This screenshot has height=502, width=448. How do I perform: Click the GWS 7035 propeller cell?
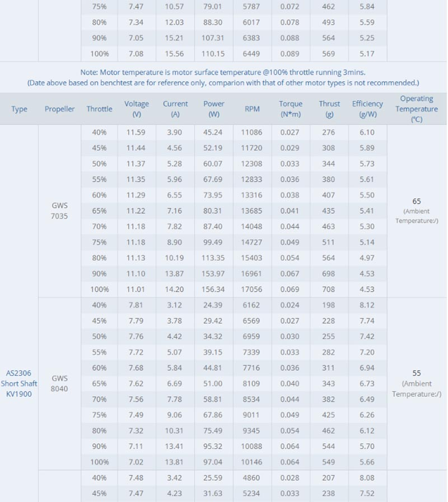[x=59, y=211]
